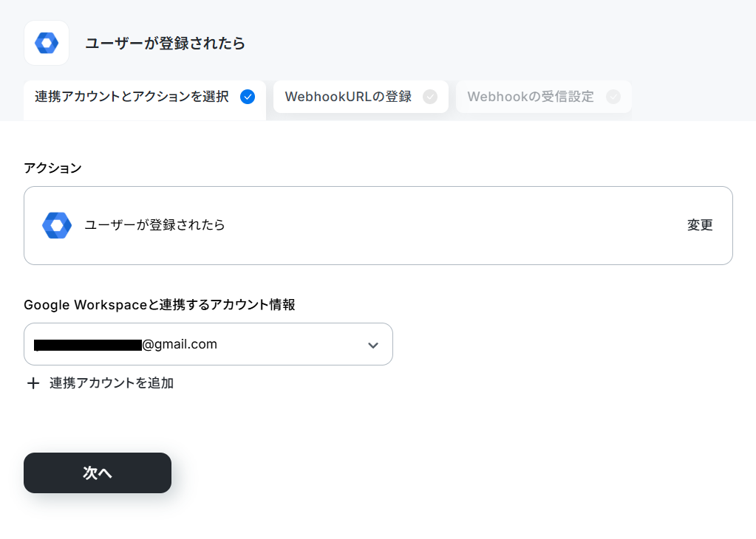
Task: Select the Webhookの受信設定 tab
Action: (x=543, y=97)
